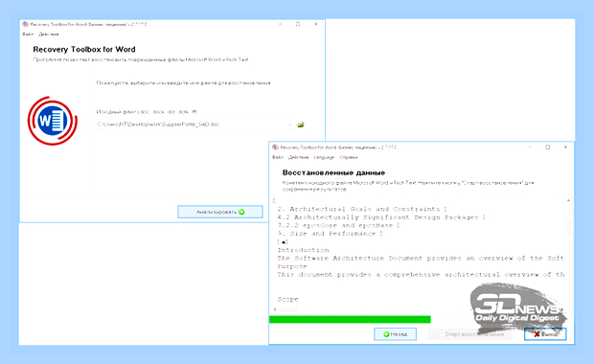
Task: Click line "9. Size and Performance"
Action: coord(330,234)
